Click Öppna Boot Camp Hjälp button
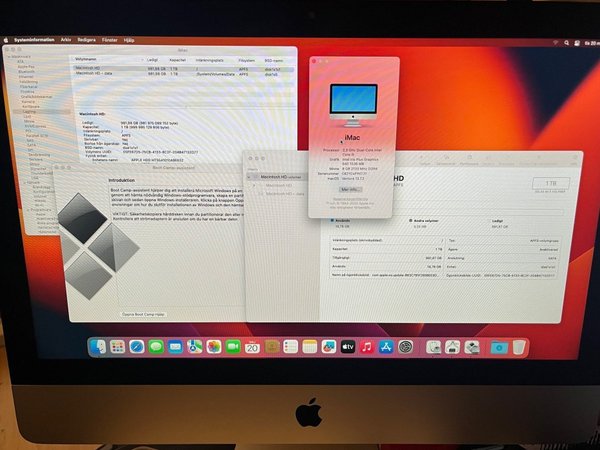 [143, 314]
